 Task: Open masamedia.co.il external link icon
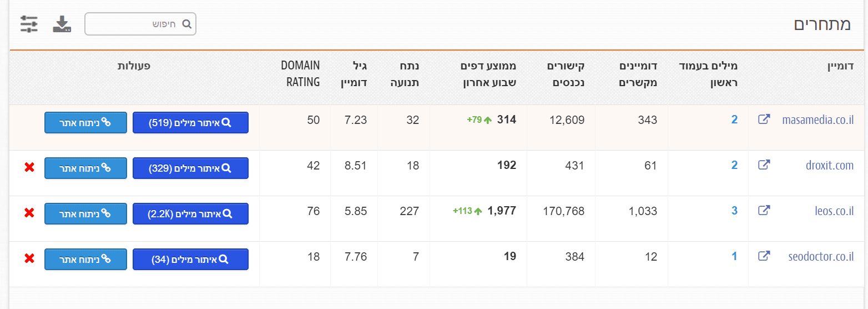tap(764, 119)
